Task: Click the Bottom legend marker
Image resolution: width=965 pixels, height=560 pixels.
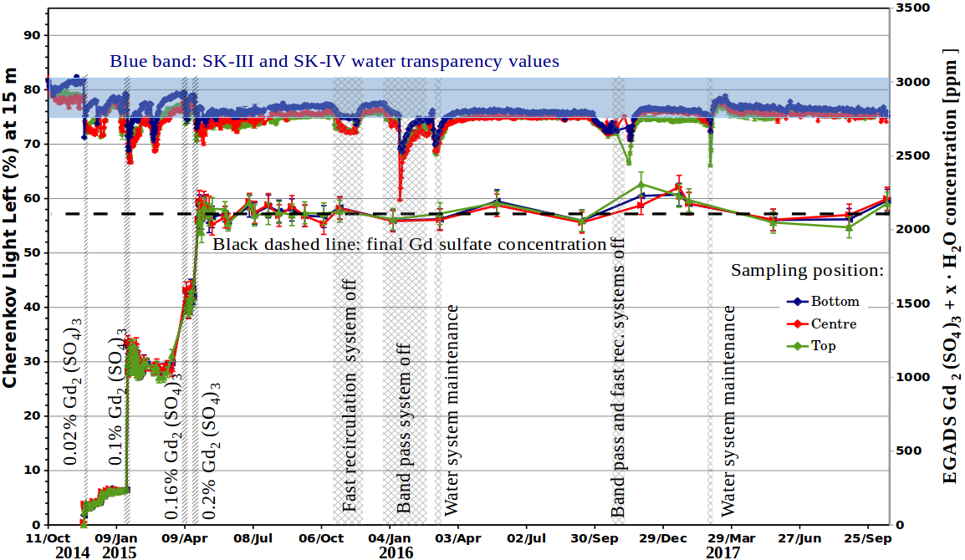Action: point(798,302)
